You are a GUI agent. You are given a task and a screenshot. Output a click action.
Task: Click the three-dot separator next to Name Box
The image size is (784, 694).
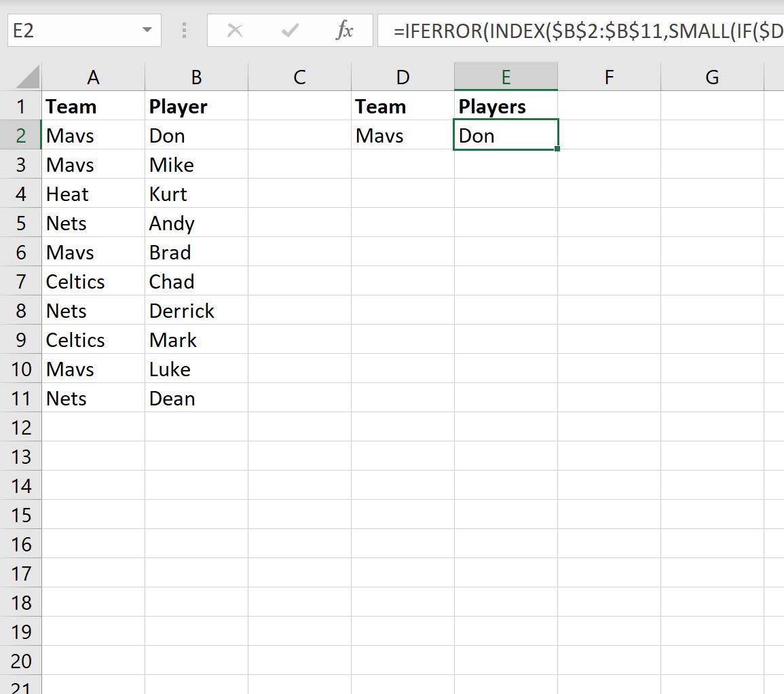point(183,30)
